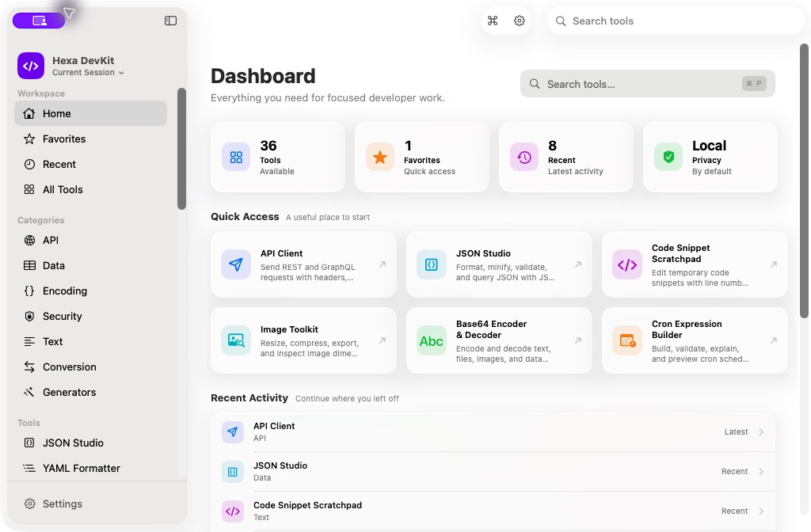Open JSON Studio from sidebar Tools

coord(90,443)
